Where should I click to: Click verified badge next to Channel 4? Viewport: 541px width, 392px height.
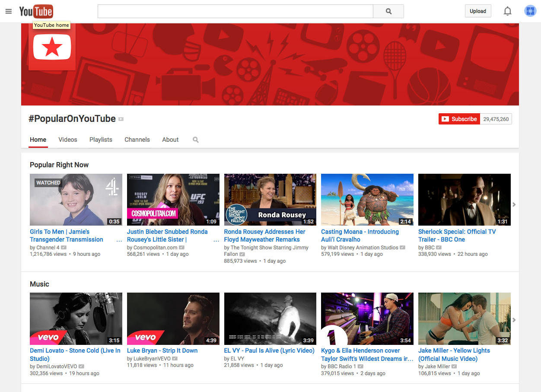[64, 248]
